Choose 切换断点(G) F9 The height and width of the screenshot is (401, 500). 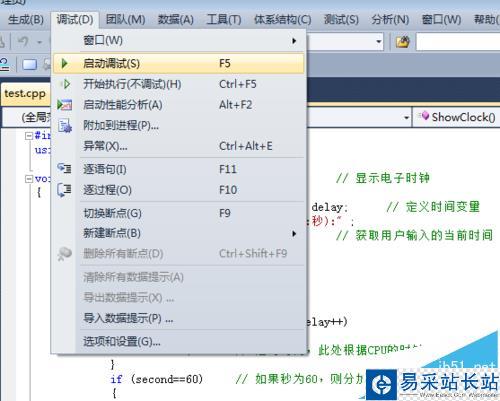click(x=179, y=213)
